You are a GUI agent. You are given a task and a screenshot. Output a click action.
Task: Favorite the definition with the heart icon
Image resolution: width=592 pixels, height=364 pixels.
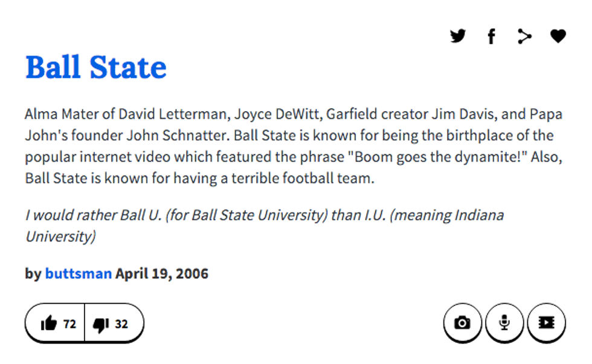558,36
